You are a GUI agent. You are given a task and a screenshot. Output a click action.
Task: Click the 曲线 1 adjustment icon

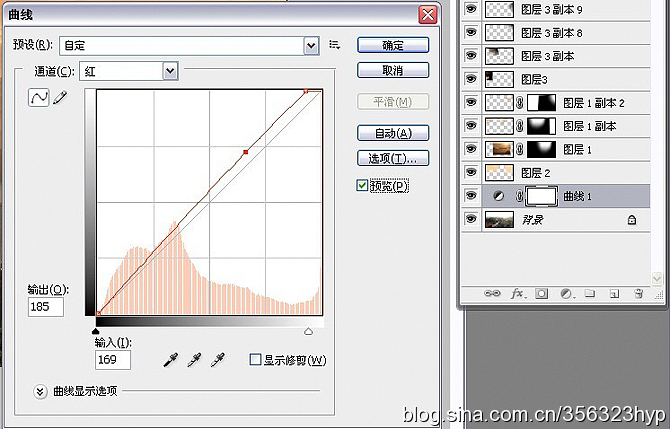coord(498,196)
